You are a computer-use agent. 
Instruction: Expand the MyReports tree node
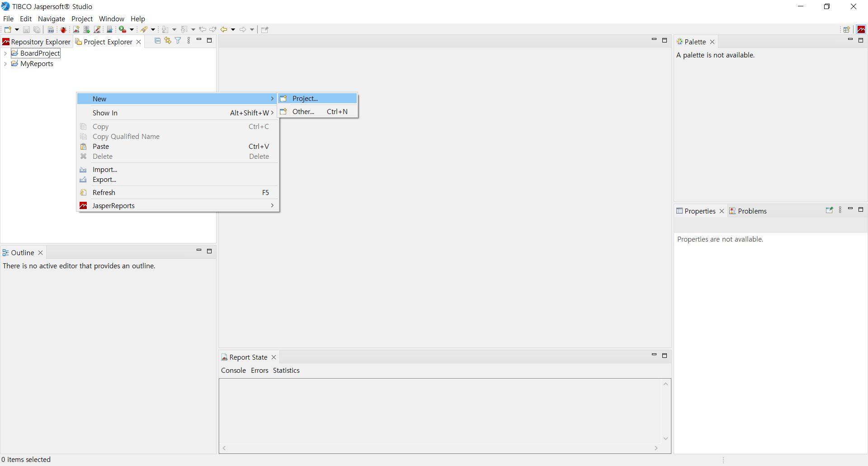click(5, 64)
